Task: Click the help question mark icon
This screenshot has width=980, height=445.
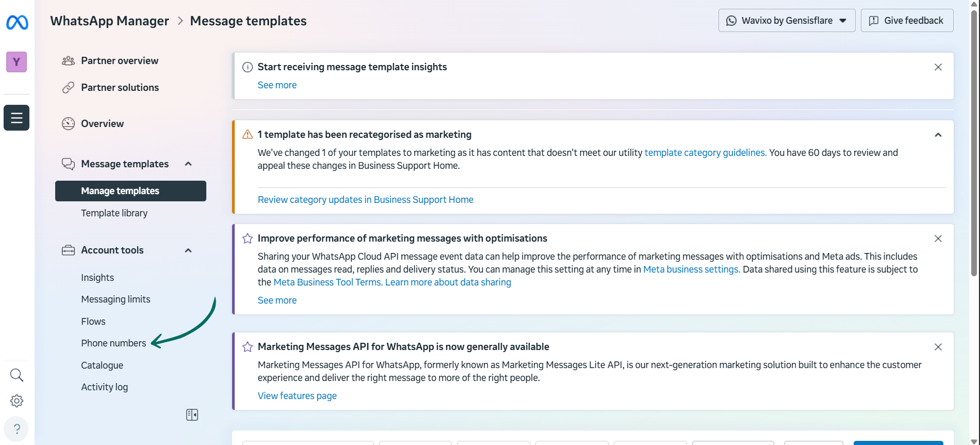Action: tap(17, 429)
